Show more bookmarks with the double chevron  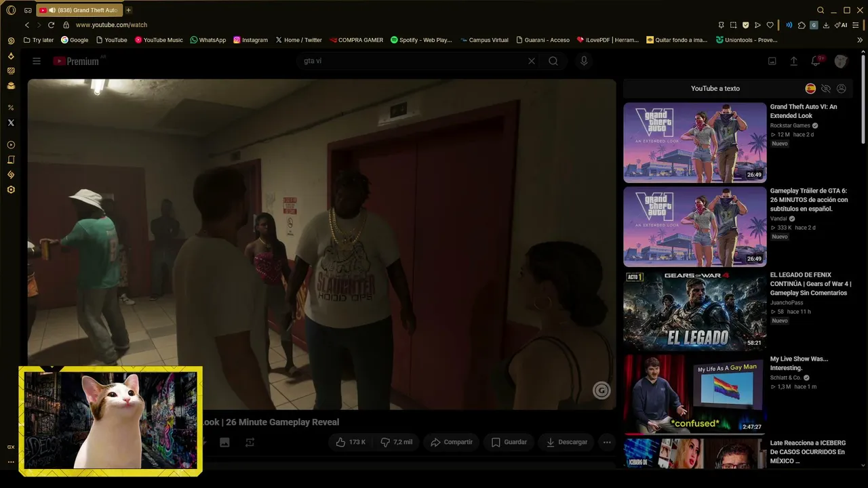860,40
